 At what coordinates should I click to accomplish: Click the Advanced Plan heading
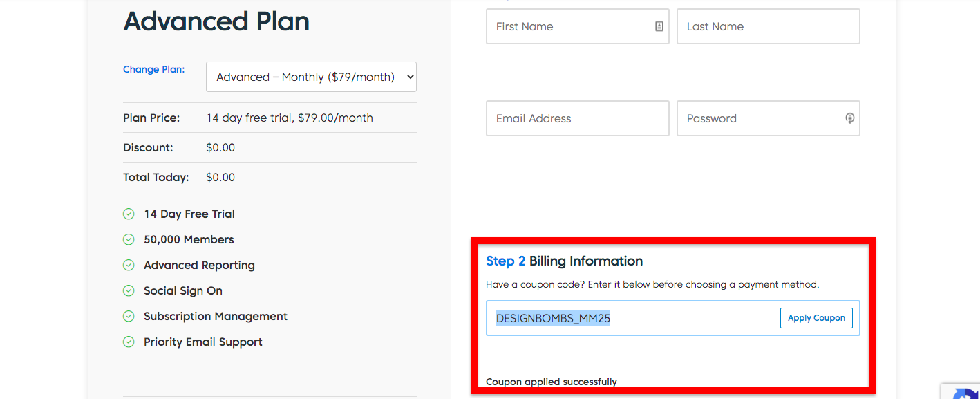216,21
